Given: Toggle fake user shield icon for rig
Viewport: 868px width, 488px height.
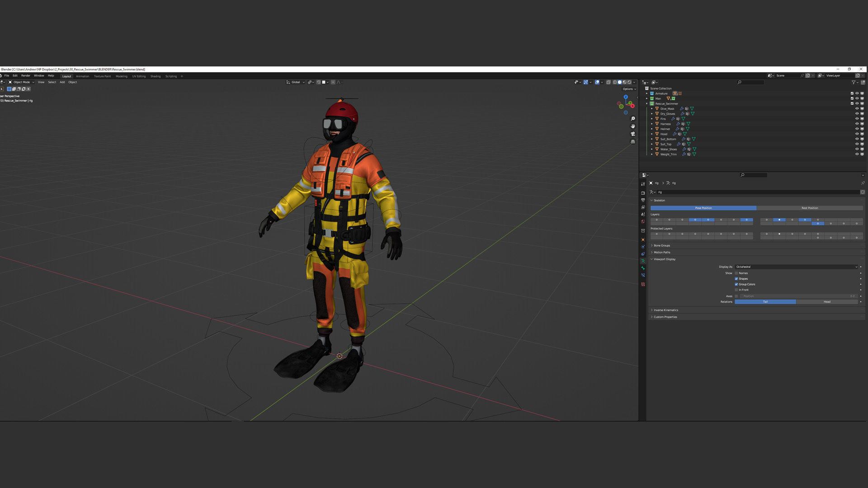Looking at the screenshot, I should 863,192.
